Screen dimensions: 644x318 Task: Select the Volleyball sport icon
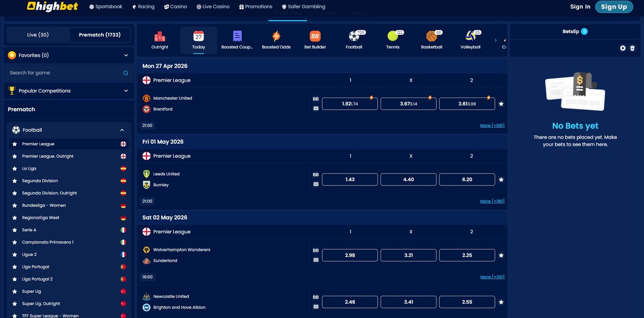click(x=470, y=36)
